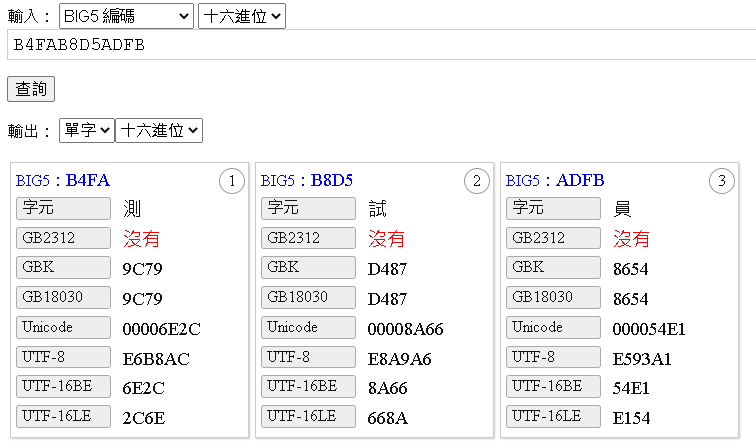Open the input 十六進位 format dropdown
Image resolution: width=756 pixels, height=448 pixels.
242,16
